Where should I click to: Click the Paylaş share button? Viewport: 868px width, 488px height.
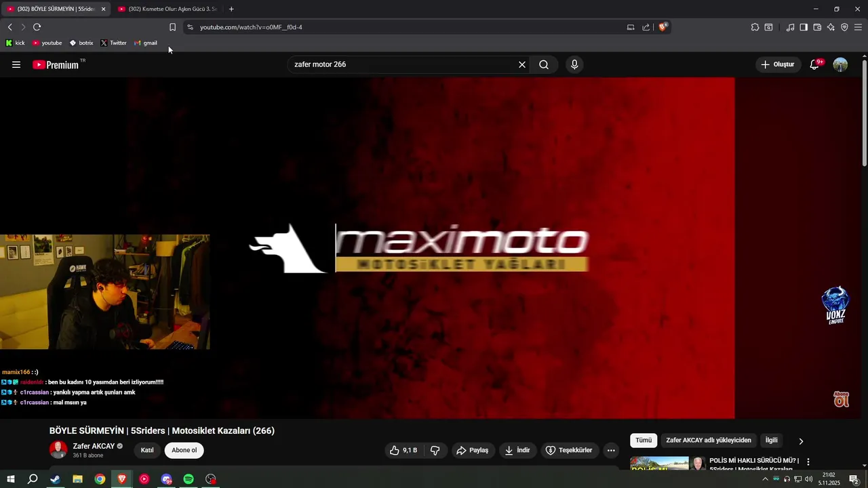point(473,450)
